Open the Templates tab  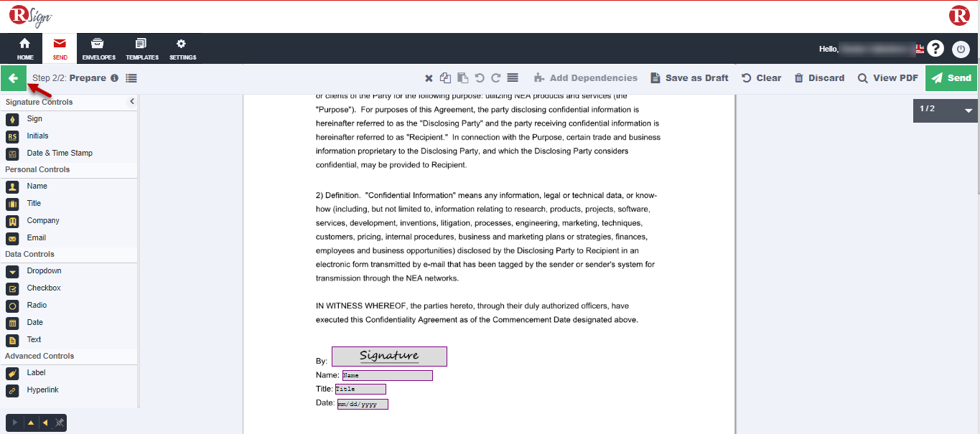pyautogui.click(x=141, y=49)
